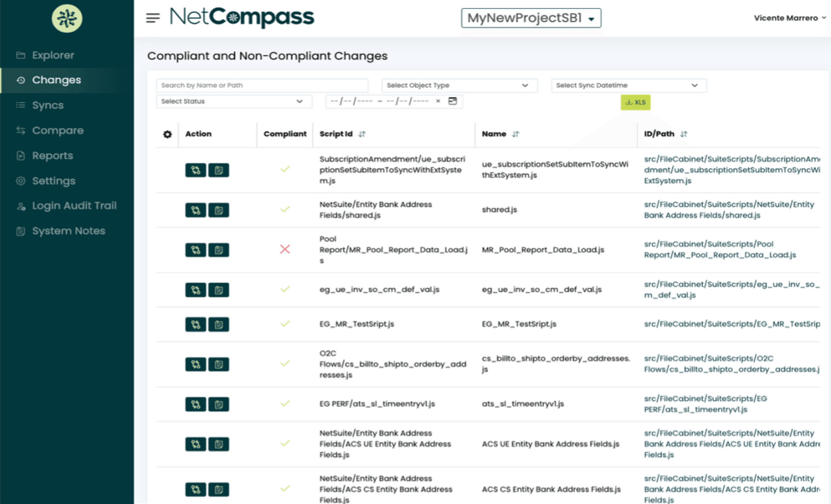The height and width of the screenshot is (504, 831).
Task: Export the changes list with the XLS button
Action: point(635,102)
